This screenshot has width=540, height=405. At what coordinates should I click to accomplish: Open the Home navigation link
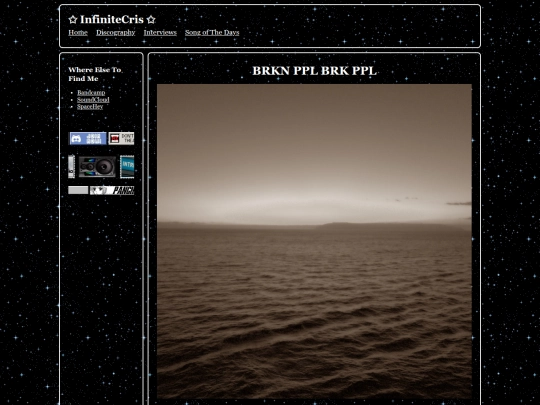(x=78, y=32)
